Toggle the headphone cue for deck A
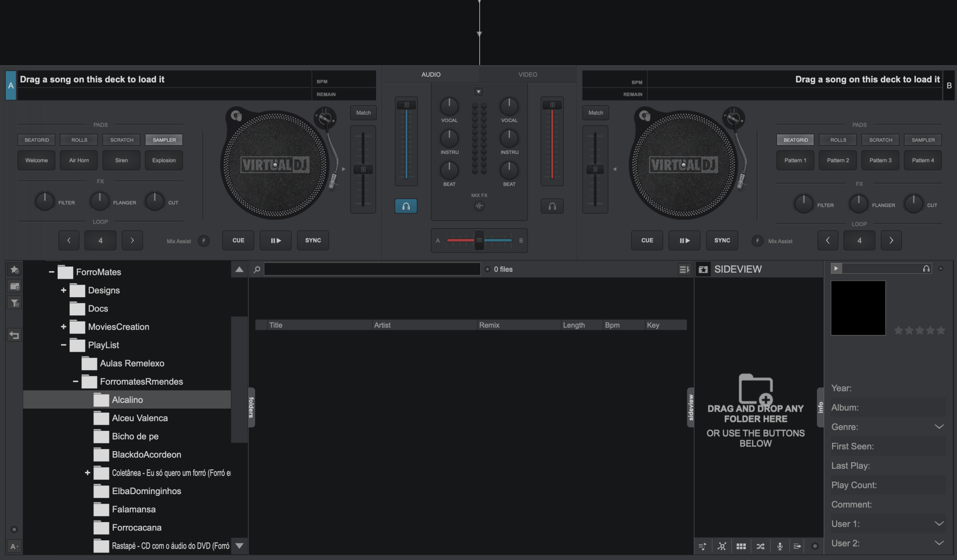This screenshot has width=957, height=560. tap(406, 206)
